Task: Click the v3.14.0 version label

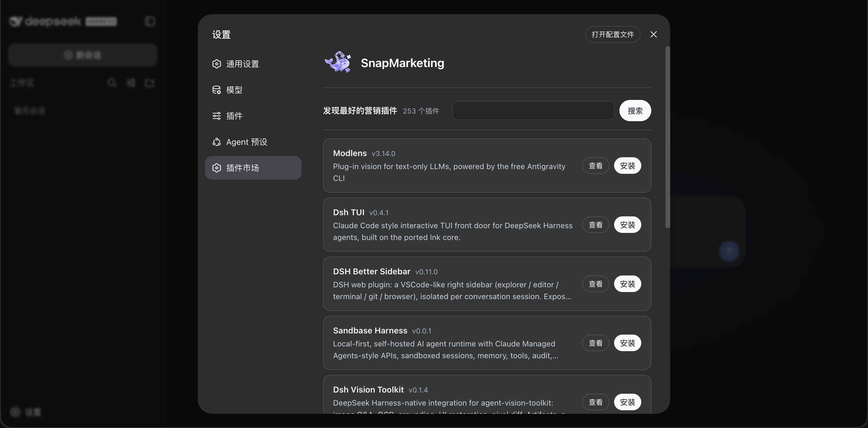Action: click(x=384, y=153)
